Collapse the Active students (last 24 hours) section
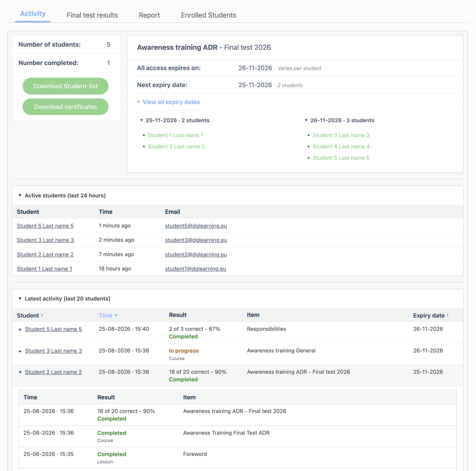The height and width of the screenshot is (471, 476). [x=62, y=195]
